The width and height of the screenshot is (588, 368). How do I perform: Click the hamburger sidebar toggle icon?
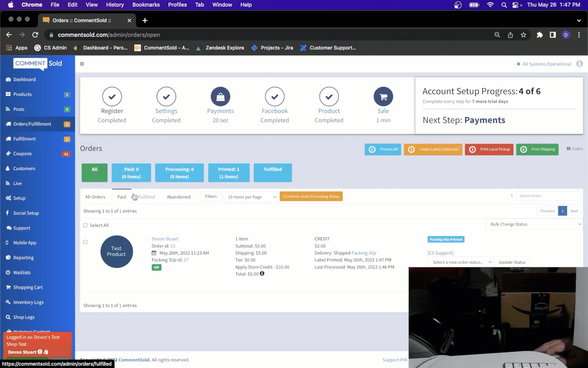82,64
